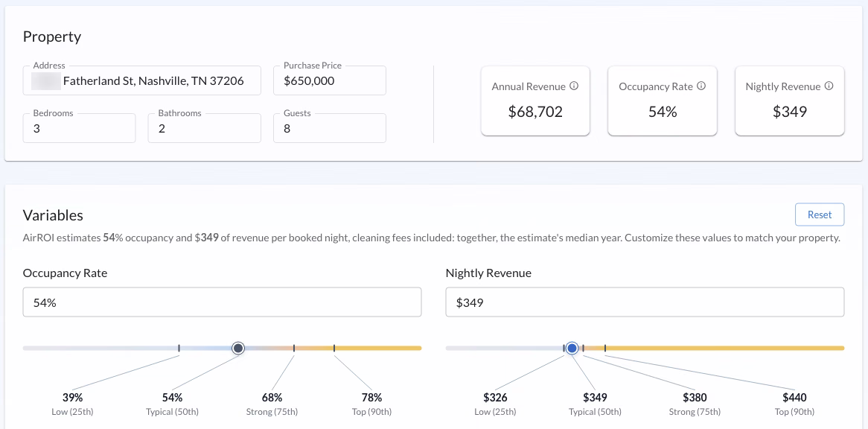This screenshot has height=429, width=868.
Task: Select the $380 Strong (75th) label
Action: [695, 404]
